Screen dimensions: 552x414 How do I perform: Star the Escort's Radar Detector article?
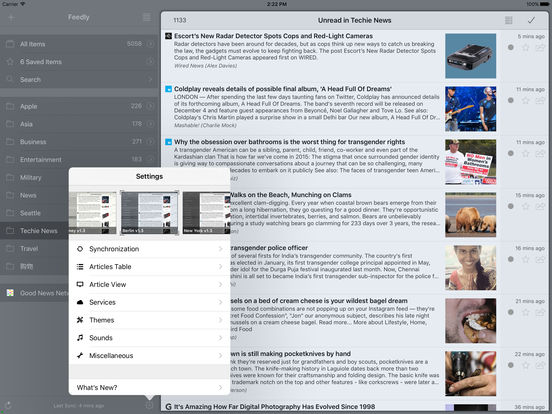525,47
